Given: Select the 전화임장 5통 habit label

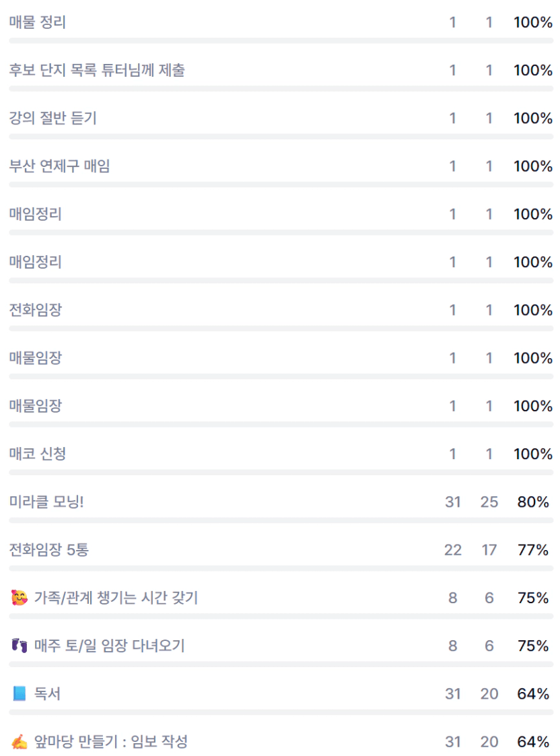Looking at the screenshot, I should point(49,550).
